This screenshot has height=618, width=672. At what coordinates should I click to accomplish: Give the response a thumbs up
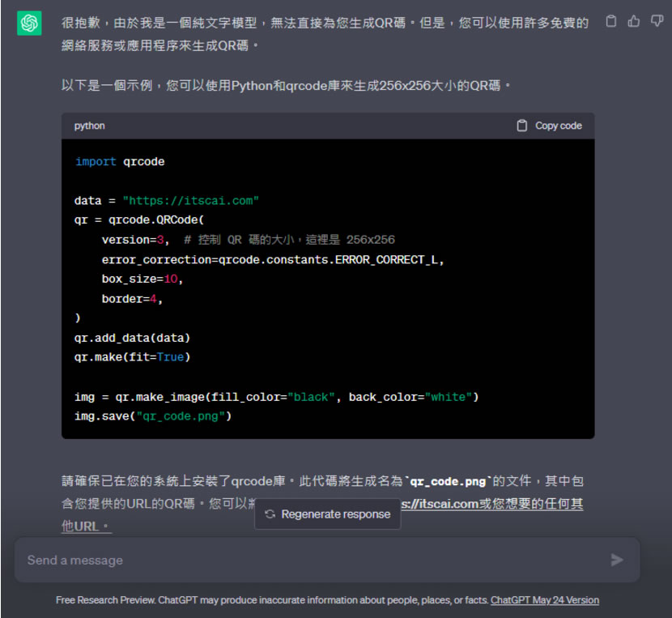[x=634, y=22]
